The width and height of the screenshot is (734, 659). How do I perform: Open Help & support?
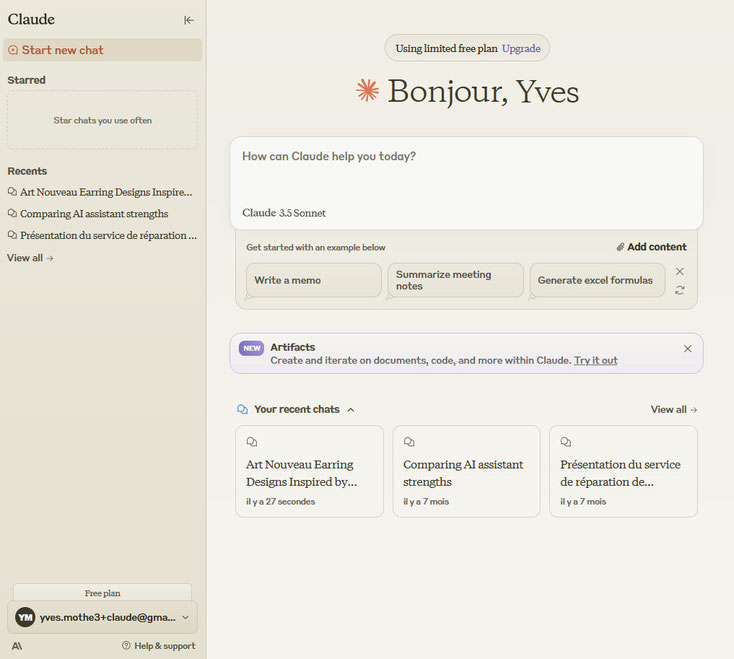pyautogui.click(x=158, y=646)
